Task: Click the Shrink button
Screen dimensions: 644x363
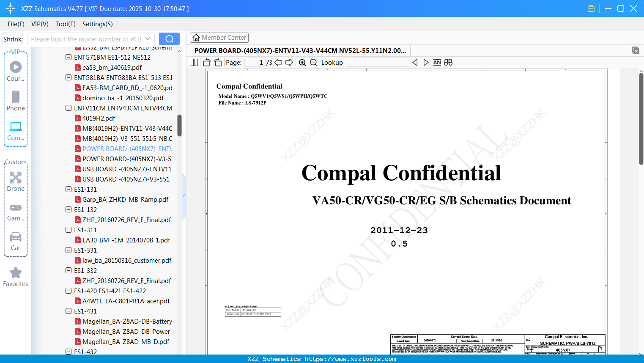Action: click(x=13, y=39)
